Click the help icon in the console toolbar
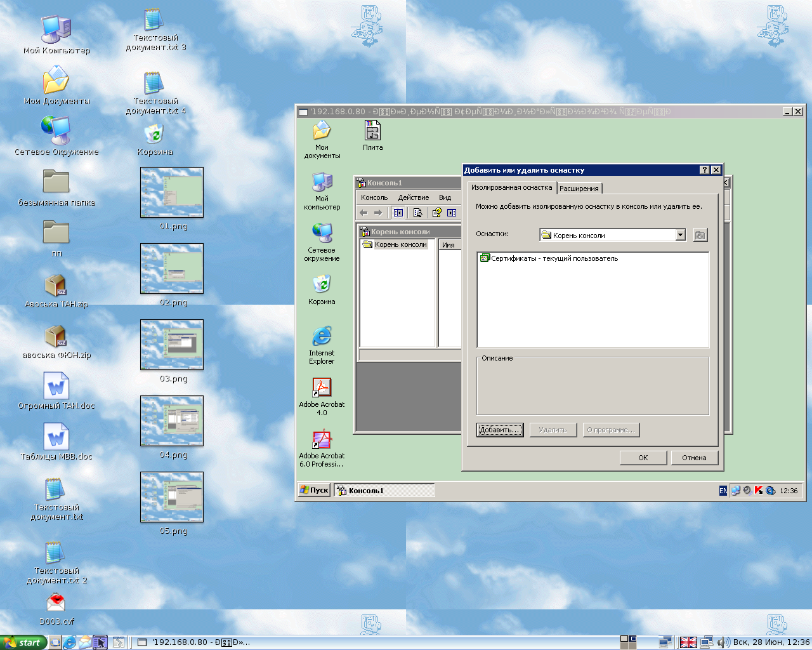 [436, 213]
